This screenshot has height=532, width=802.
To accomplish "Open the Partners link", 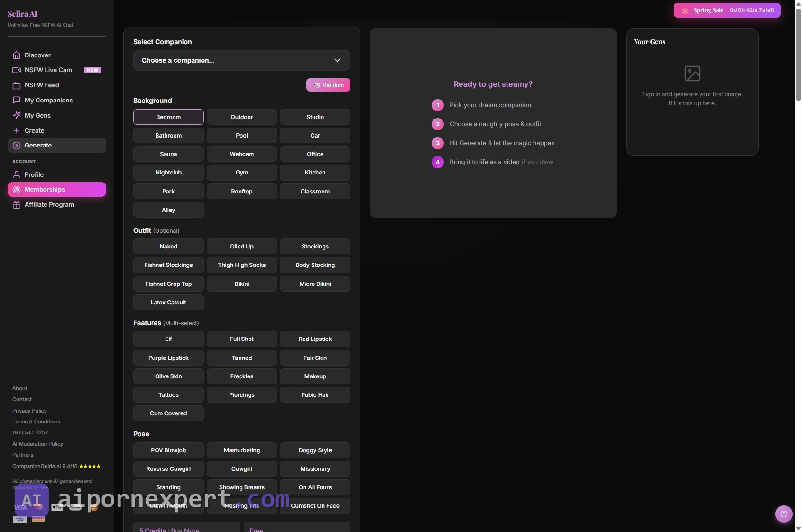I will 23,455.
